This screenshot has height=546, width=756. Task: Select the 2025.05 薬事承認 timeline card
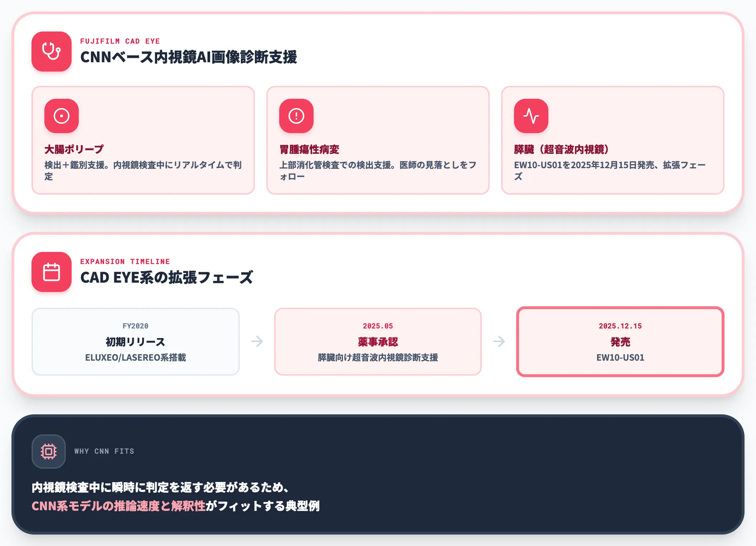point(378,342)
